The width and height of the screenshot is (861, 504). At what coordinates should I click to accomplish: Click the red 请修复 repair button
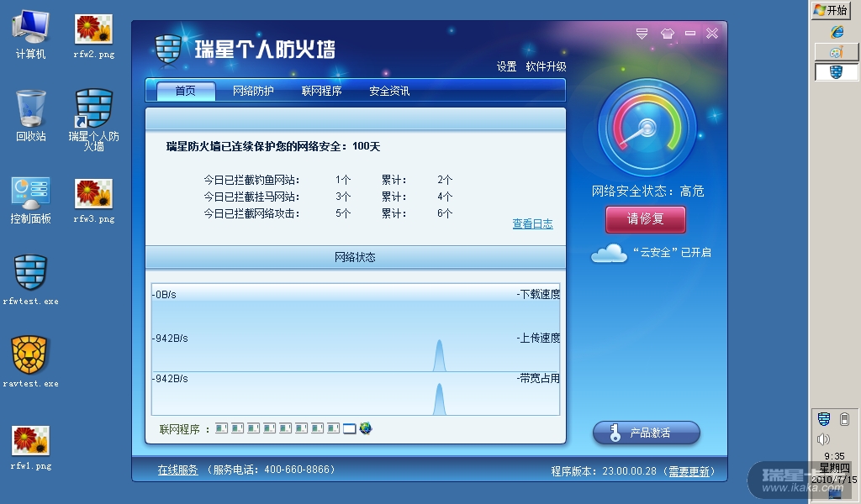click(x=646, y=219)
